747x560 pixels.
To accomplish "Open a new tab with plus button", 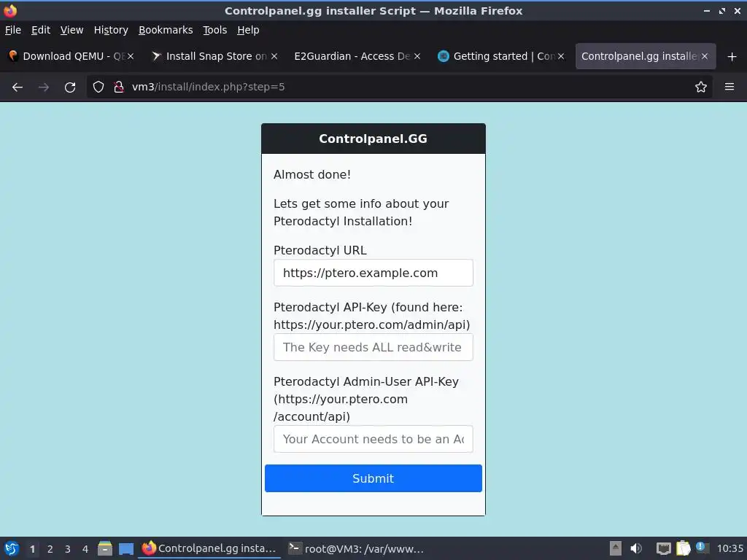I will (732, 57).
